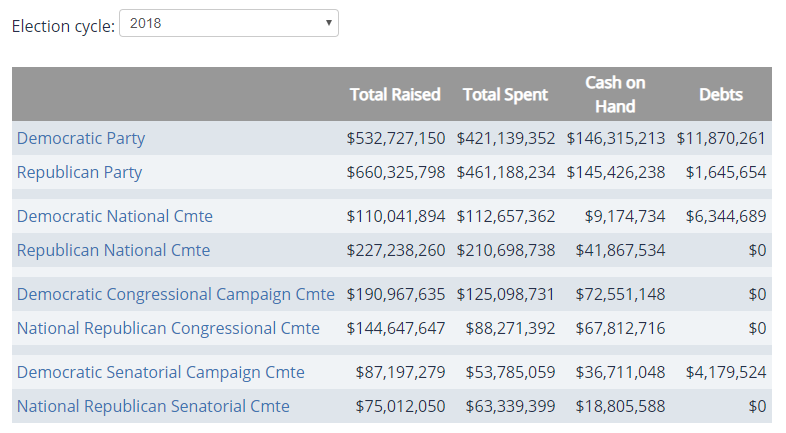The height and width of the screenshot is (433, 786).
Task: Select National Republican Congressional Cmte $0 debts
Action: click(x=757, y=329)
